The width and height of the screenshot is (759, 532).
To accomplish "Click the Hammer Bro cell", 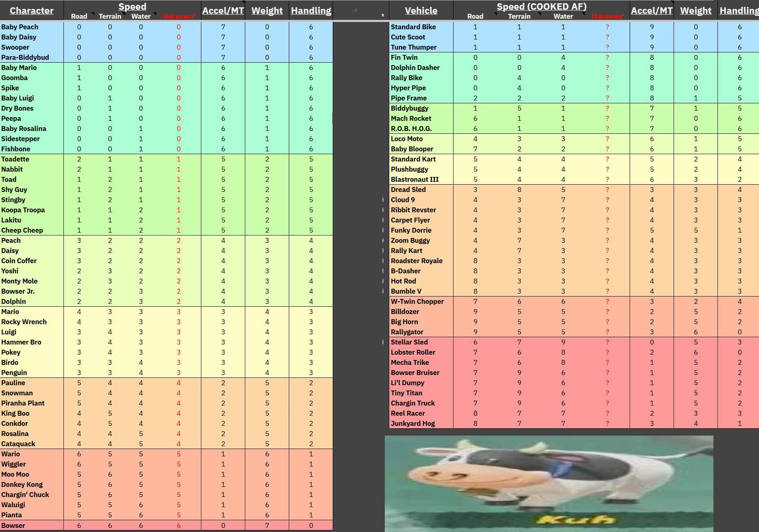I will (x=32, y=342).
